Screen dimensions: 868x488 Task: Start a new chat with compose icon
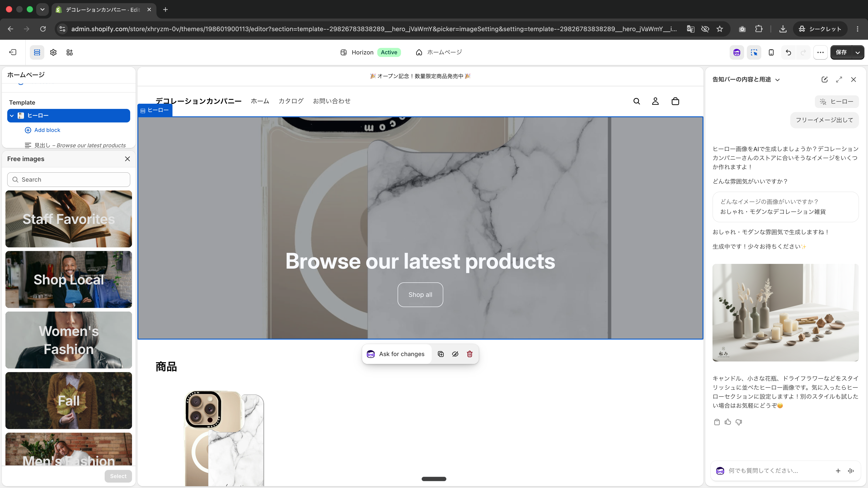point(824,80)
